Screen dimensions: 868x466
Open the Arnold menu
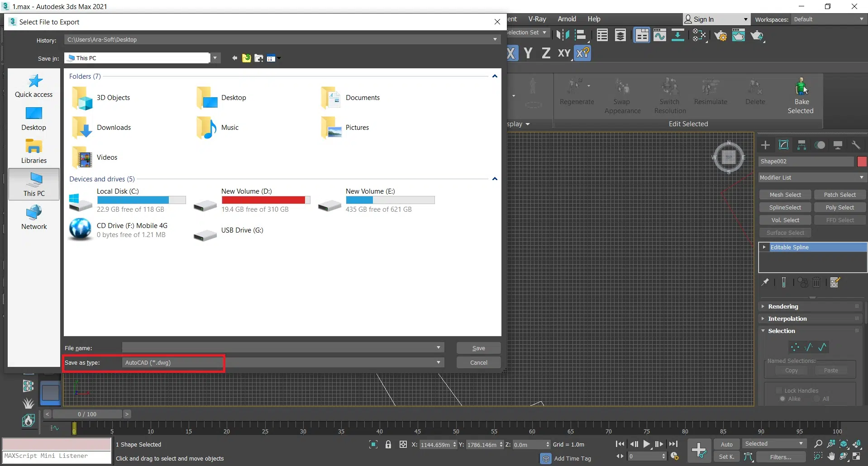[567, 19]
